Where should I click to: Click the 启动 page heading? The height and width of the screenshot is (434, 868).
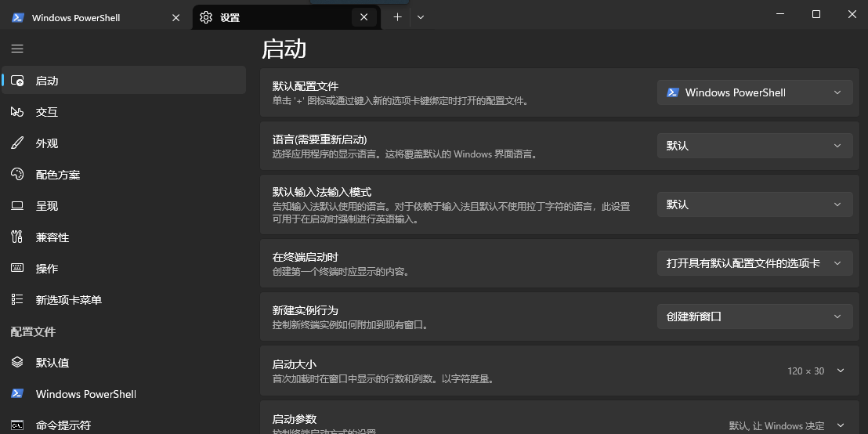tap(284, 49)
